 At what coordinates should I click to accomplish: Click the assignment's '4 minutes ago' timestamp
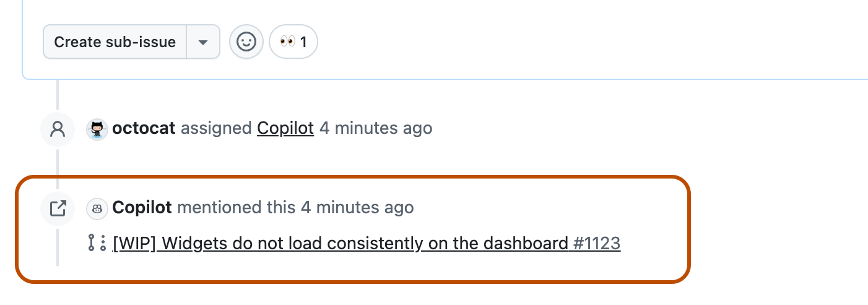click(x=376, y=128)
